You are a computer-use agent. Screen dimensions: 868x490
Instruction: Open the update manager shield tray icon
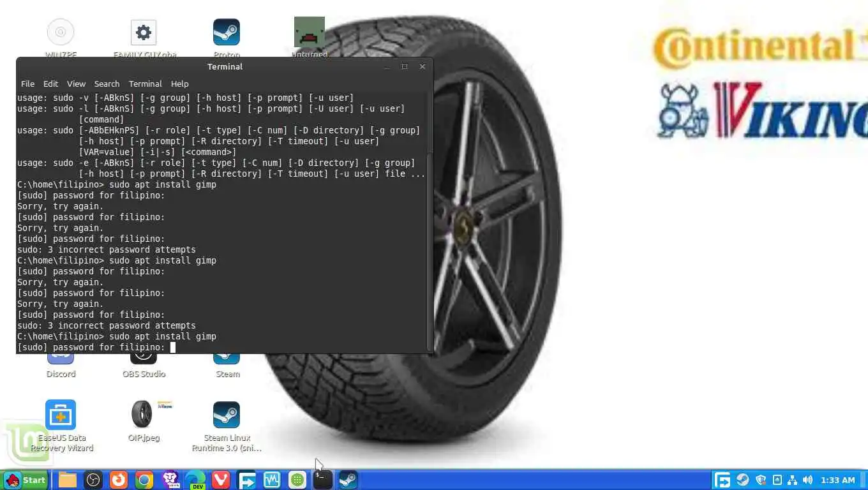[x=761, y=480]
